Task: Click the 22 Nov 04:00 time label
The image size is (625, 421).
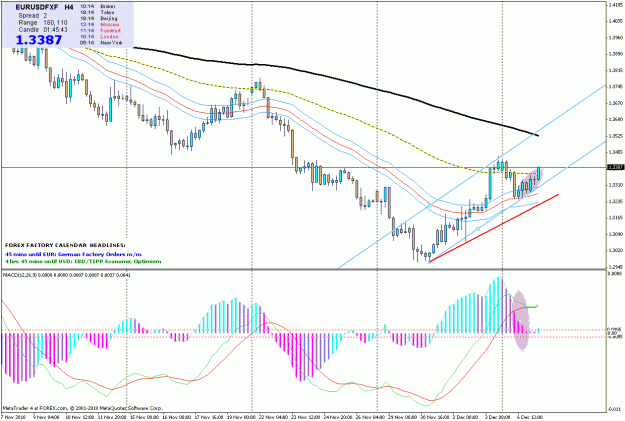Action: coord(273,417)
